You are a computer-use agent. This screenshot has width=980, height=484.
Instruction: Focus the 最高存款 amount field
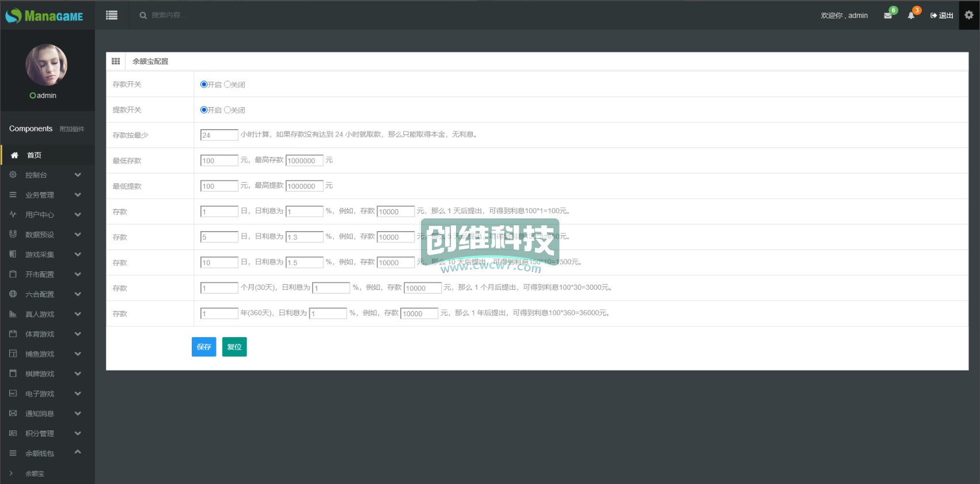(305, 160)
